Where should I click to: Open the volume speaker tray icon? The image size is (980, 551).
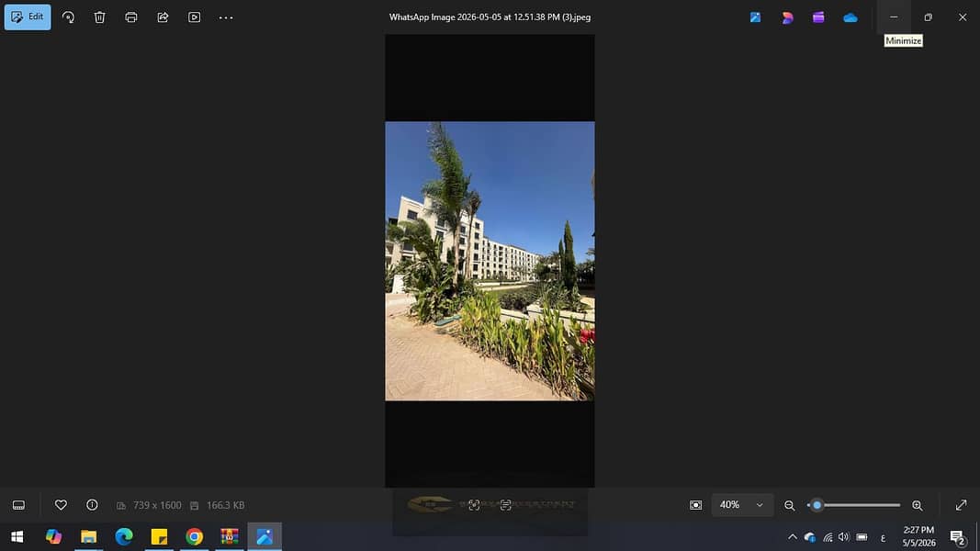[844, 536]
